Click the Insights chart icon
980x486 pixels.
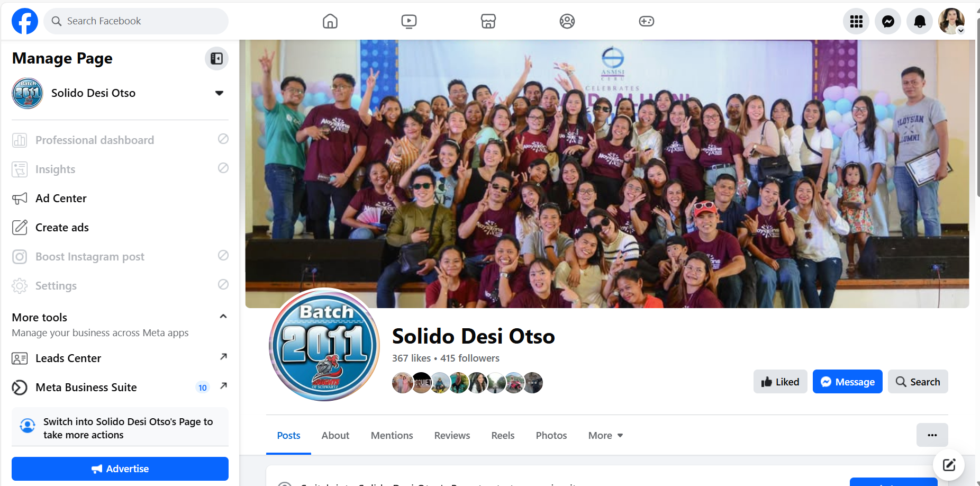pos(20,169)
